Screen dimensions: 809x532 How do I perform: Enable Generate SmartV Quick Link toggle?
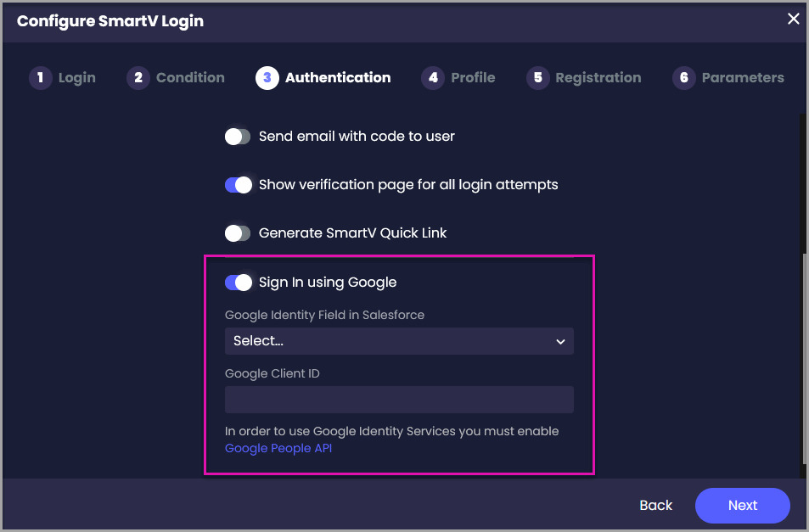pyautogui.click(x=238, y=233)
